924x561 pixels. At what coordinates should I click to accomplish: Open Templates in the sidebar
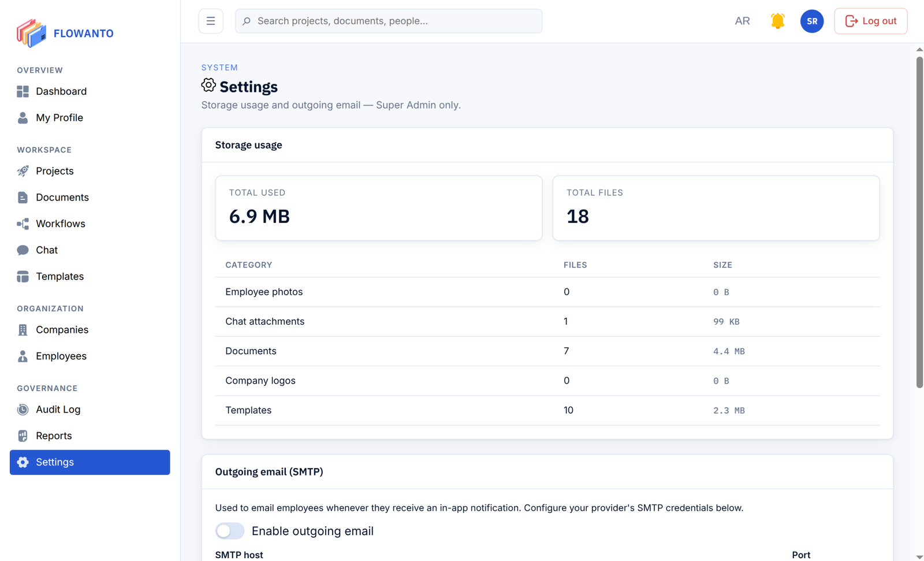90,277
